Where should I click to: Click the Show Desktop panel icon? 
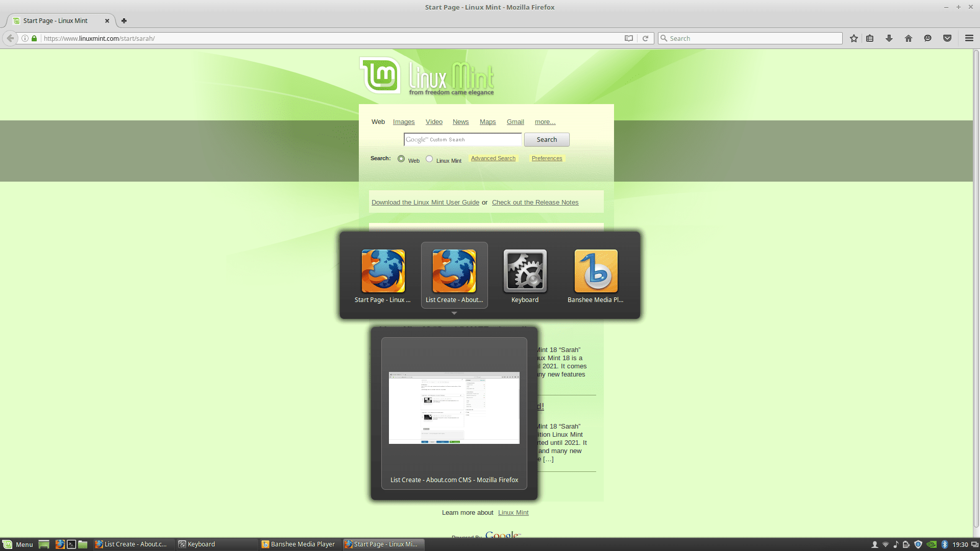tap(44, 544)
